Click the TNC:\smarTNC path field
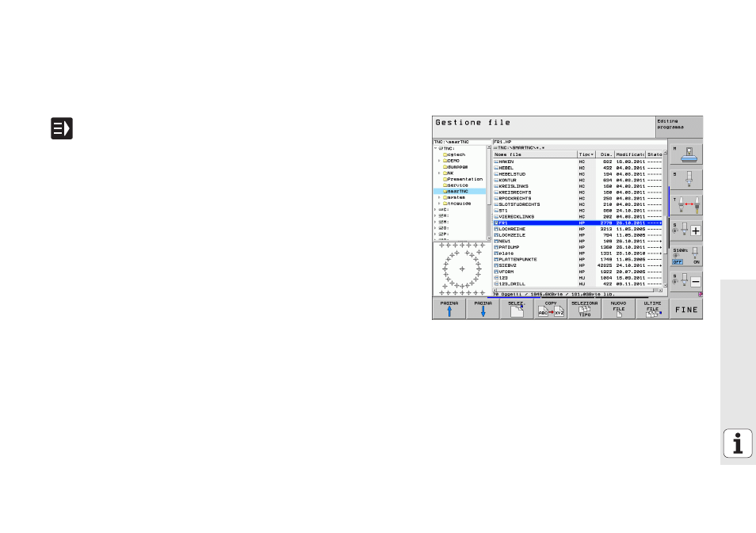 tap(462, 143)
